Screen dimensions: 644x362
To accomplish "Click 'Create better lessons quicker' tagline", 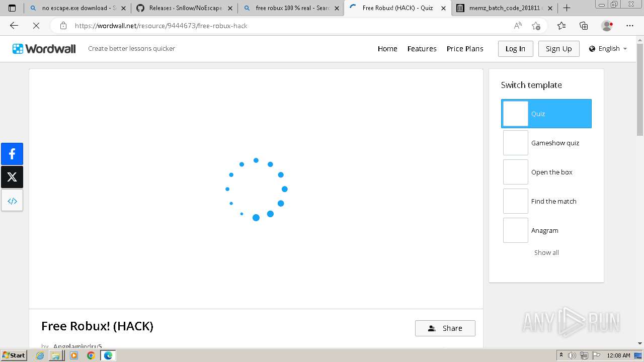I will [131, 49].
